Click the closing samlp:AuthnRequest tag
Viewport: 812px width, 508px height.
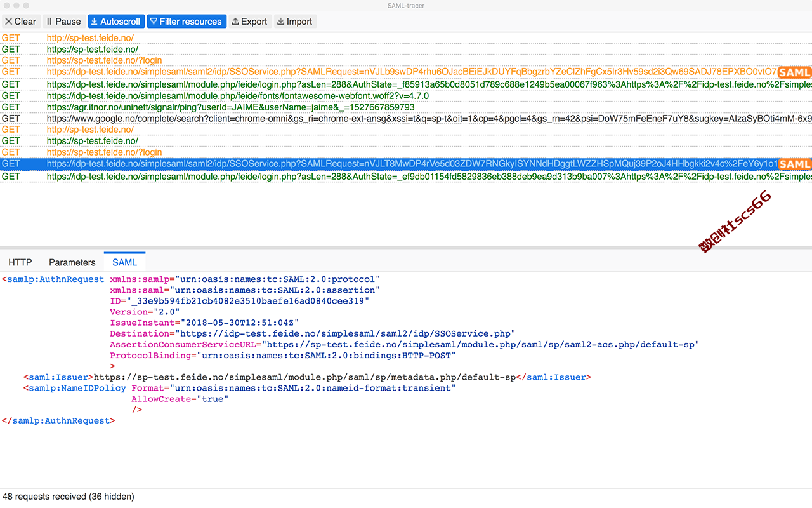tap(58, 420)
